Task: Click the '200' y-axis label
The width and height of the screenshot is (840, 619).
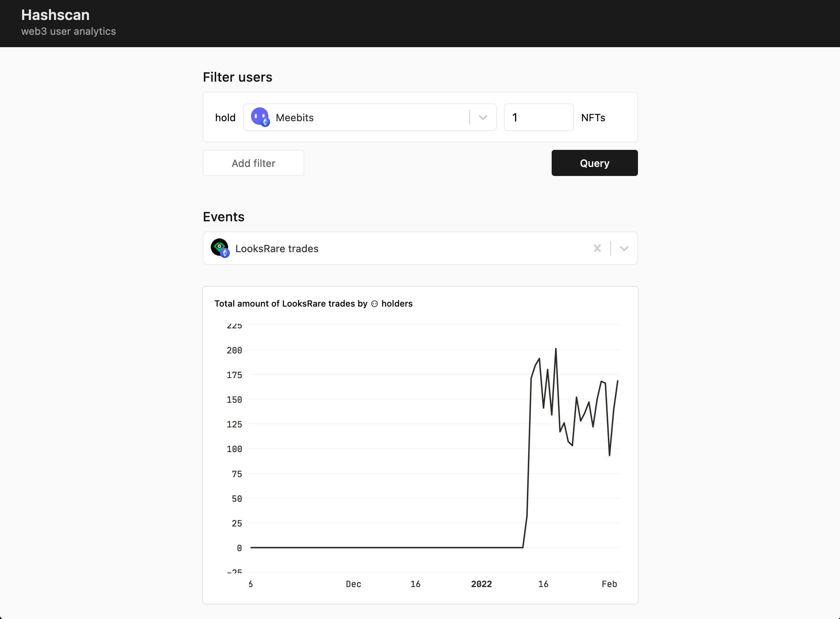Action: tap(234, 351)
